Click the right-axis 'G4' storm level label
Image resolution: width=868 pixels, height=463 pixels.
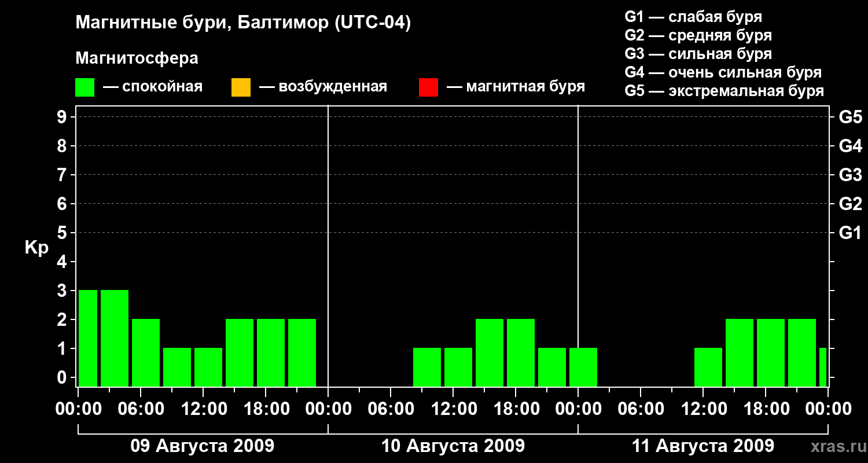point(850,146)
